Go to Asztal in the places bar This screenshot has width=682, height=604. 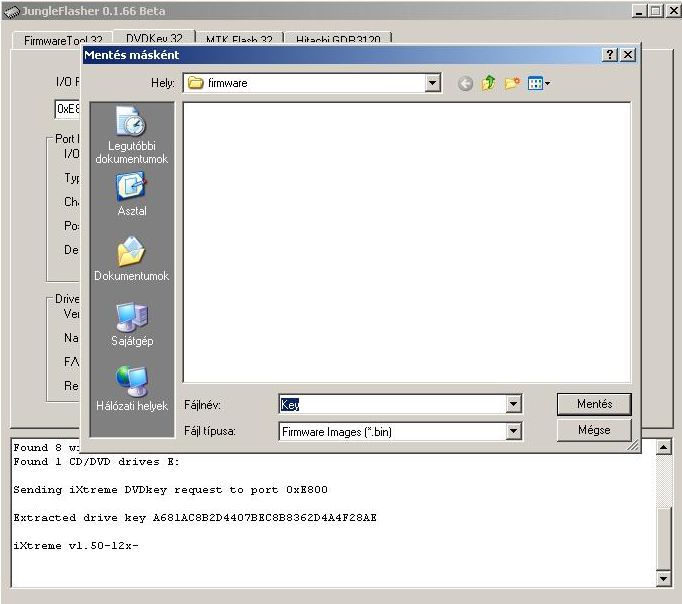tap(131, 194)
